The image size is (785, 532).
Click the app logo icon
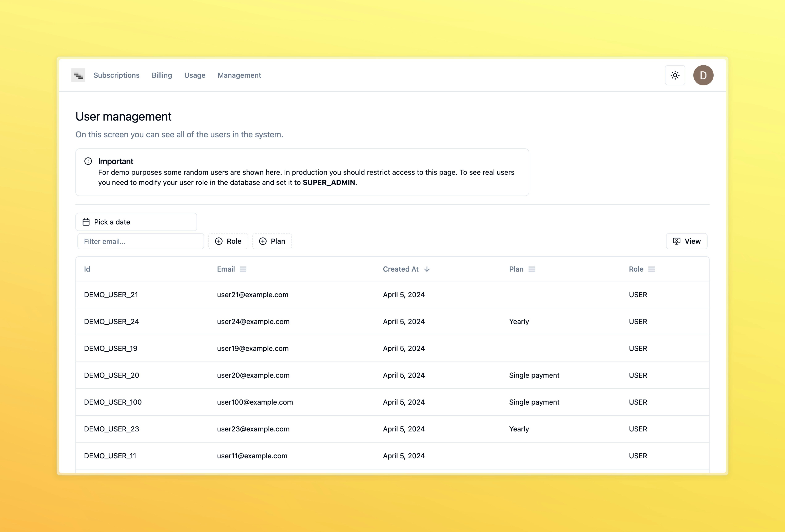[x=78, y=75]
